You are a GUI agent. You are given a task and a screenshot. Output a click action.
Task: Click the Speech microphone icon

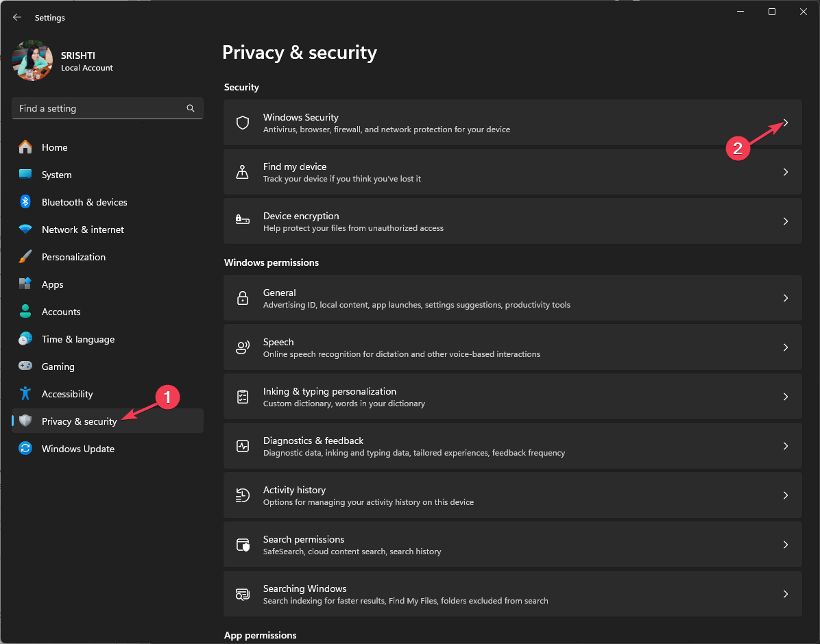pyautogui.click(x=242, y=347)
